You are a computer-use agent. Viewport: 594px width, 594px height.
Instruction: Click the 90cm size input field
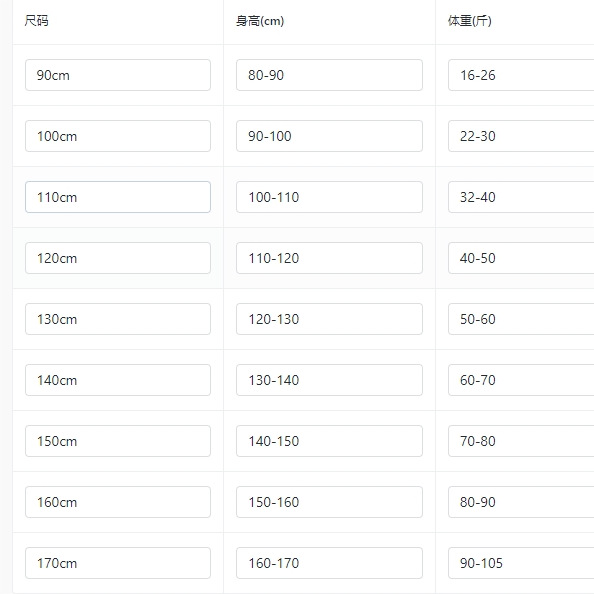point(118,75)
